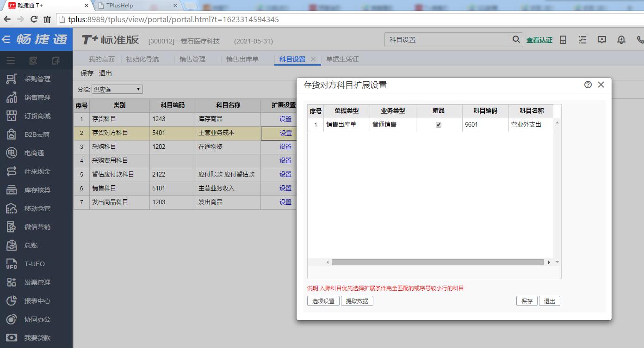Open 微信营销 sidebar module
Image resolution: width=644 pixels, height=348 pixels.
[x=36, y=227]
